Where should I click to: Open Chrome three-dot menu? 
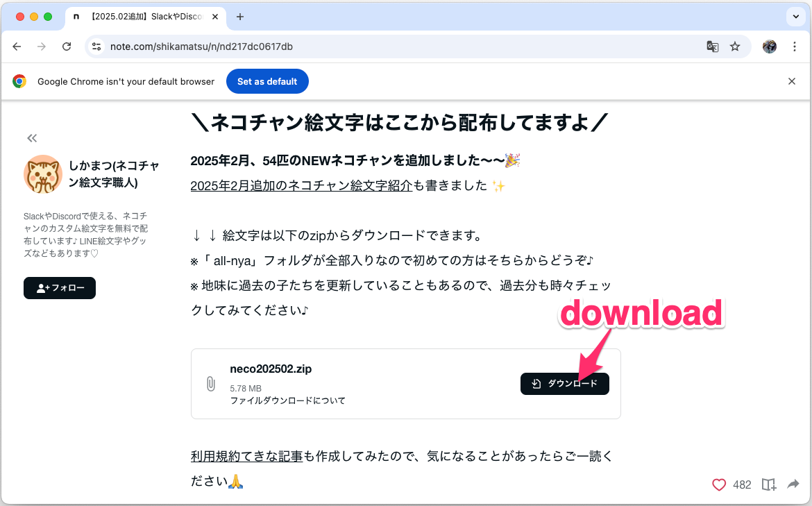tap(794, 47)
